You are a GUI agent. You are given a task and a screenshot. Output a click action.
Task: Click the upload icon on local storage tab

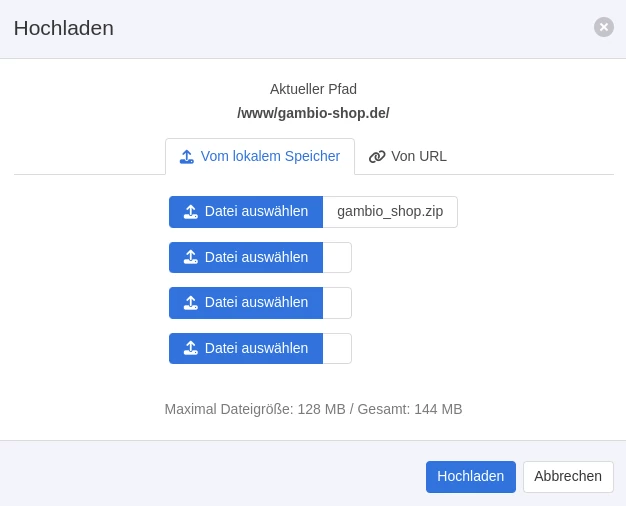[186, 157]
